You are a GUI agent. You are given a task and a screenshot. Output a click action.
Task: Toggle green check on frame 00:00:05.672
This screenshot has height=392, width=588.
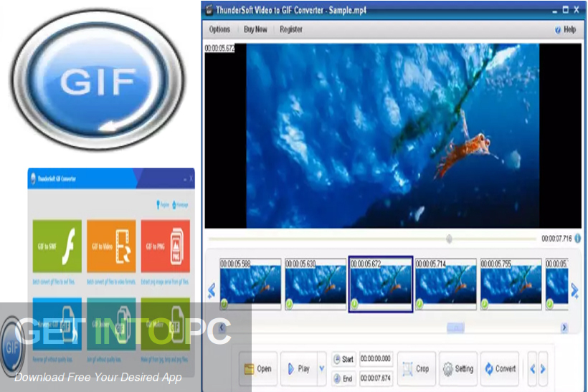pos(355,304)
